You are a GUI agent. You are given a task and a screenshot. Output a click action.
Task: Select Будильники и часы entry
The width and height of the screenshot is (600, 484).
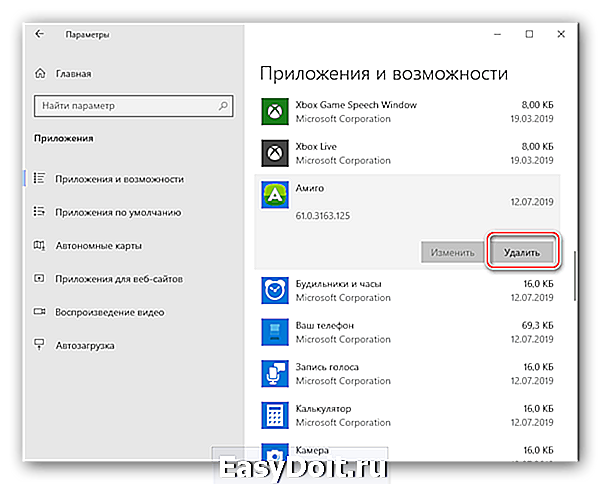407,290
